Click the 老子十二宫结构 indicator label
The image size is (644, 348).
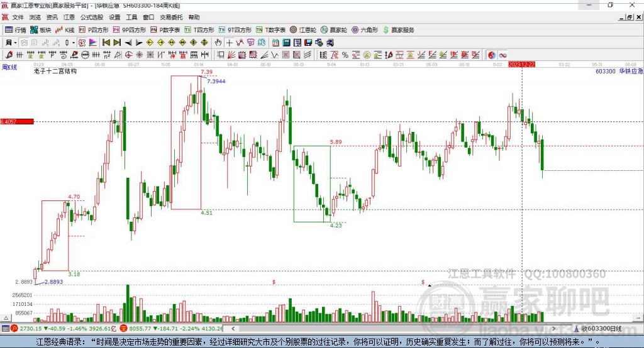(55, 71)
